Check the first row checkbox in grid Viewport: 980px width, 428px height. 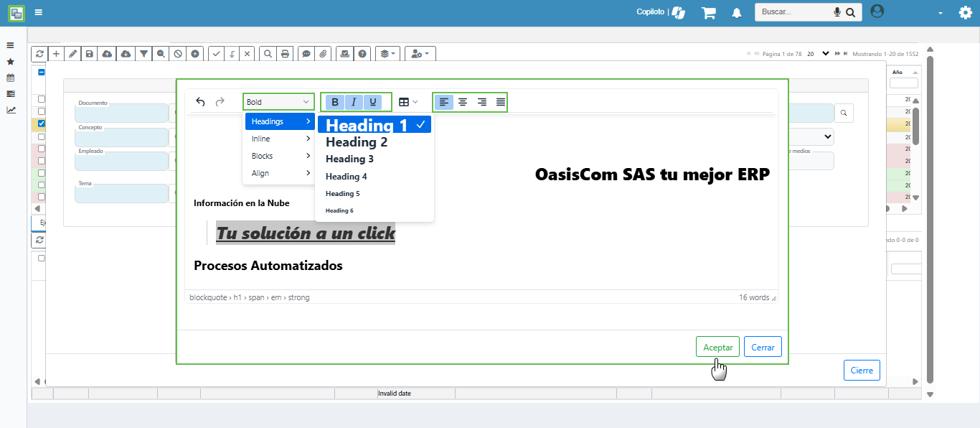42,99
